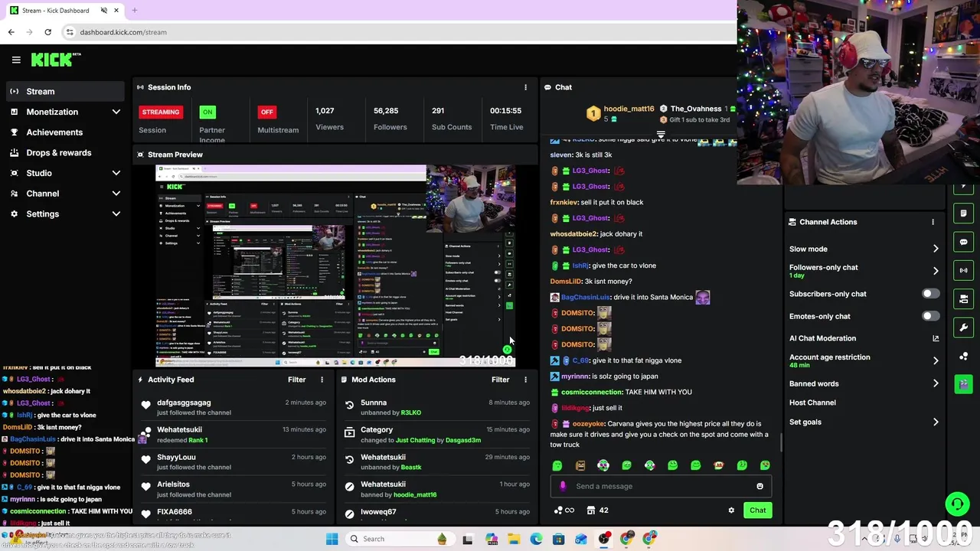Expand Settings section in sidebar
The height and width of the screenshot is (551, 980).
116,214
